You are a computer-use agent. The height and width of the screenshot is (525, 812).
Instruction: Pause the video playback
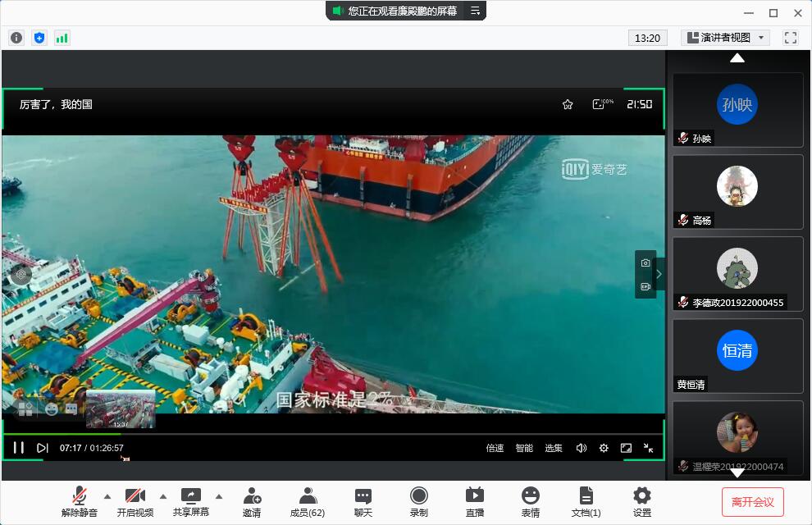pyautogui.click(x=19, y=447)
